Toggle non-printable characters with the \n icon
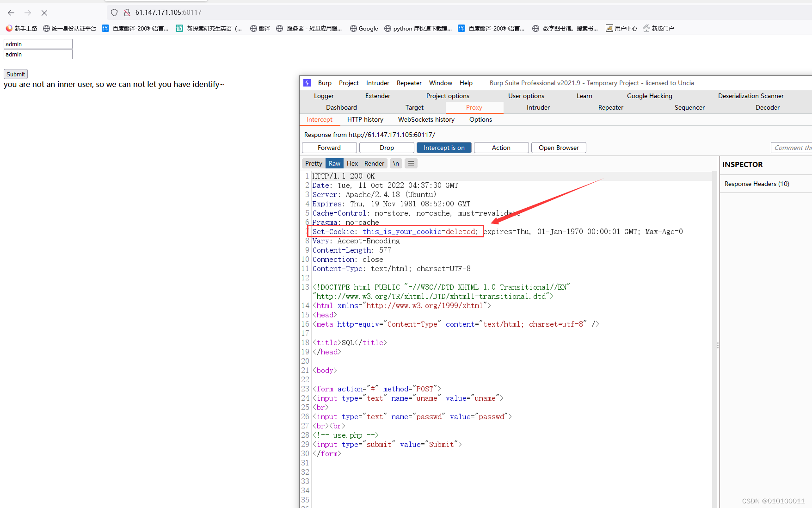 coord(396,163)
